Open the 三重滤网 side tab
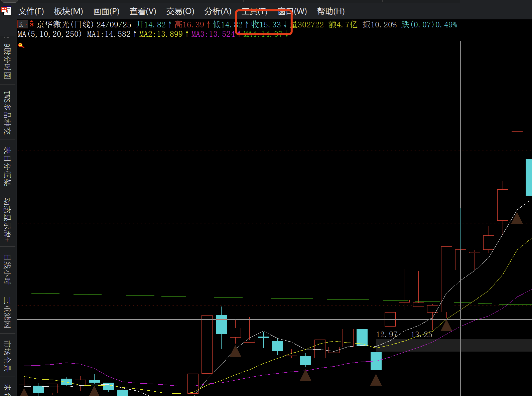Screen dimensions: 532x396 pyautogui.click(x=7, y=313)
